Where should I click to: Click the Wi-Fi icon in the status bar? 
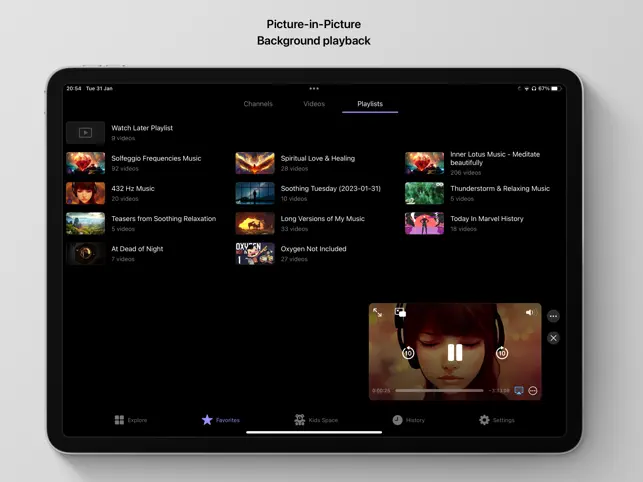[x=527, y=89]
